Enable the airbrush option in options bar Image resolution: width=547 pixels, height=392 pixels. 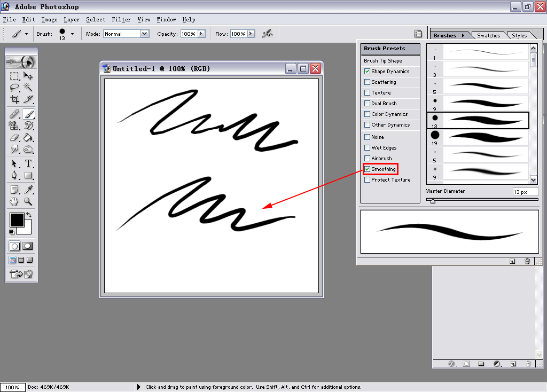[268, 34]
